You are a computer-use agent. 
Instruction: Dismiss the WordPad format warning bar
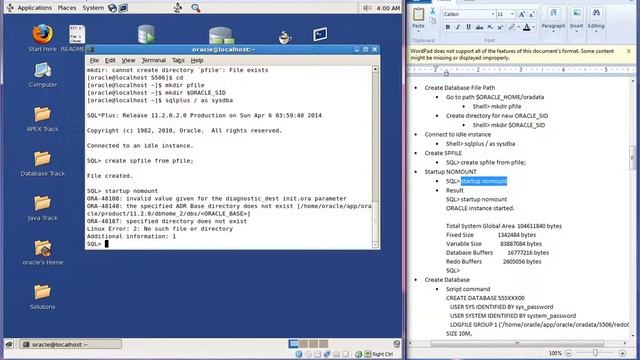tap(629, 51)
